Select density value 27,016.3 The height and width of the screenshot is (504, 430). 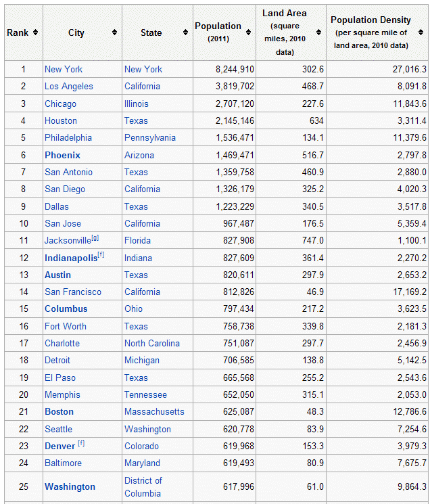tap(410, 70)
